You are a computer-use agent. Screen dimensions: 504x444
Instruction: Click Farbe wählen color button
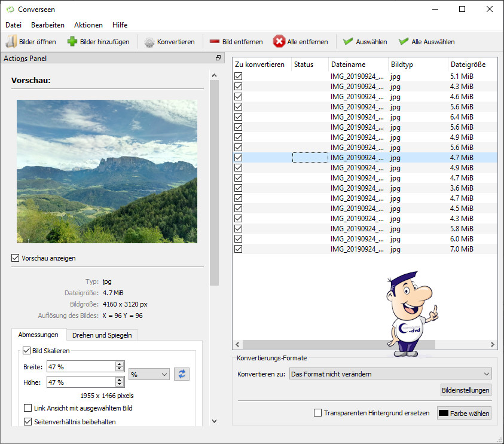click(x=464, y=413)
